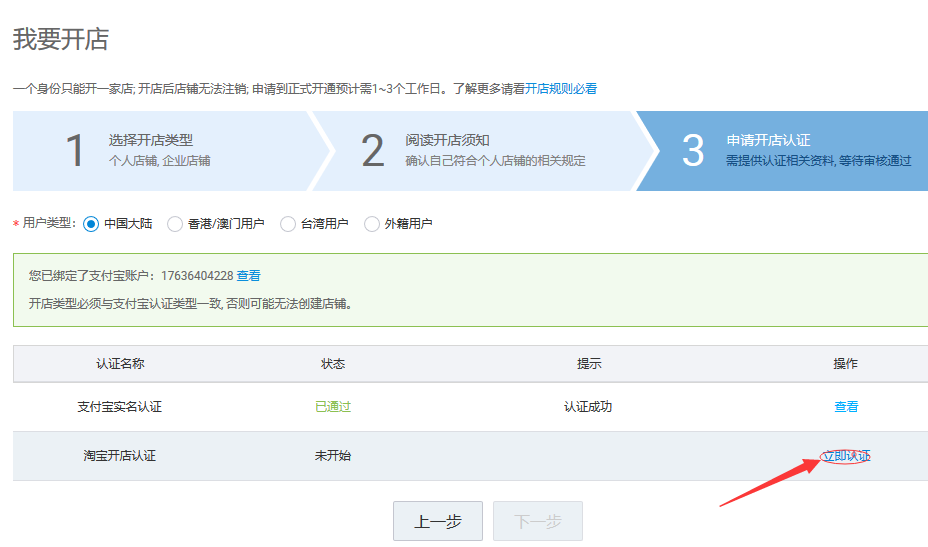Click the 已通过 status text

tap(333, 407)
